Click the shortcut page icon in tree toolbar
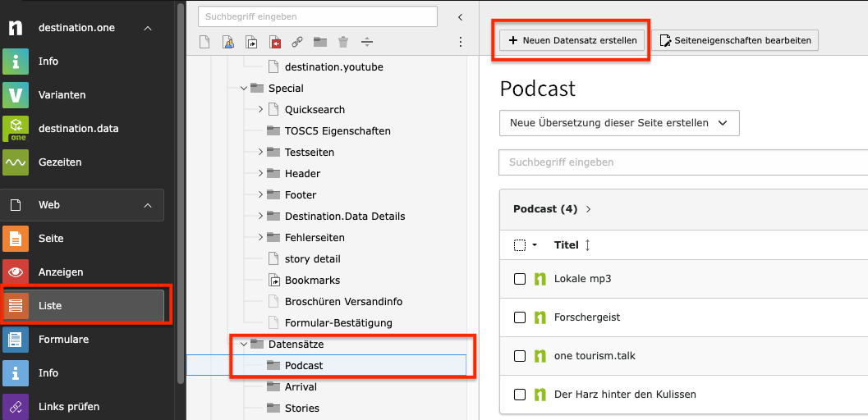The width and height of the screenshot is (868, 420). (x=252, y=42)
